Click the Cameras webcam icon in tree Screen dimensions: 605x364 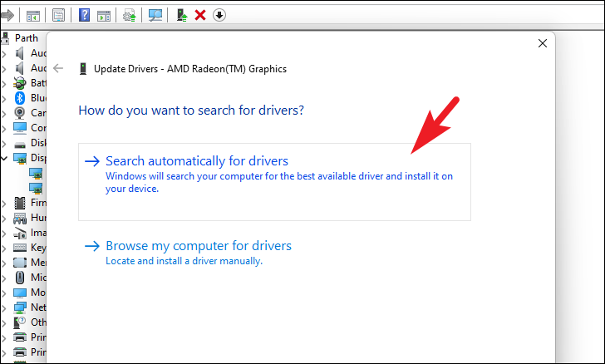point(20,113)
